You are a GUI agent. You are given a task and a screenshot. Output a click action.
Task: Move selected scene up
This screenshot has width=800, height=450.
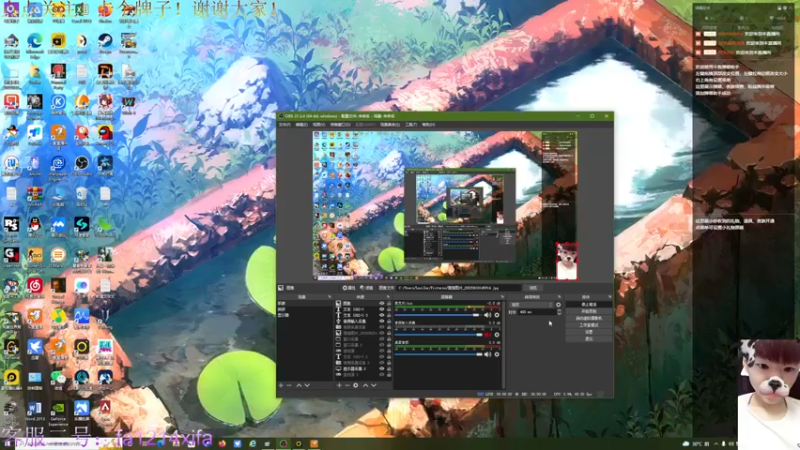tap(299, 385)
